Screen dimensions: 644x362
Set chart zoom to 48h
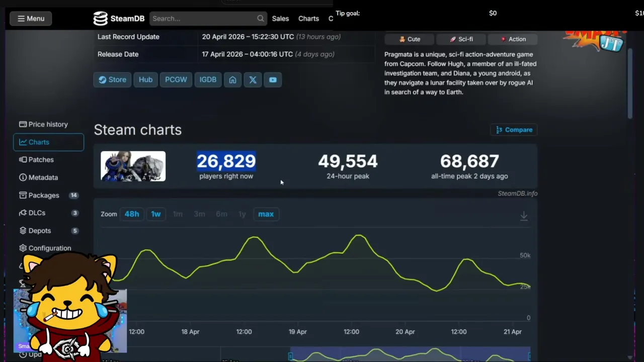132,214
